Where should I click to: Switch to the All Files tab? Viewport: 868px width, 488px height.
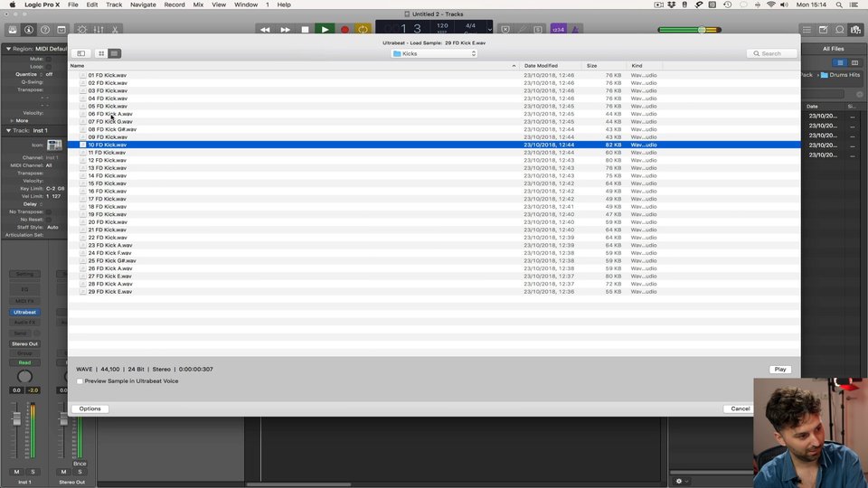[833, 49]
